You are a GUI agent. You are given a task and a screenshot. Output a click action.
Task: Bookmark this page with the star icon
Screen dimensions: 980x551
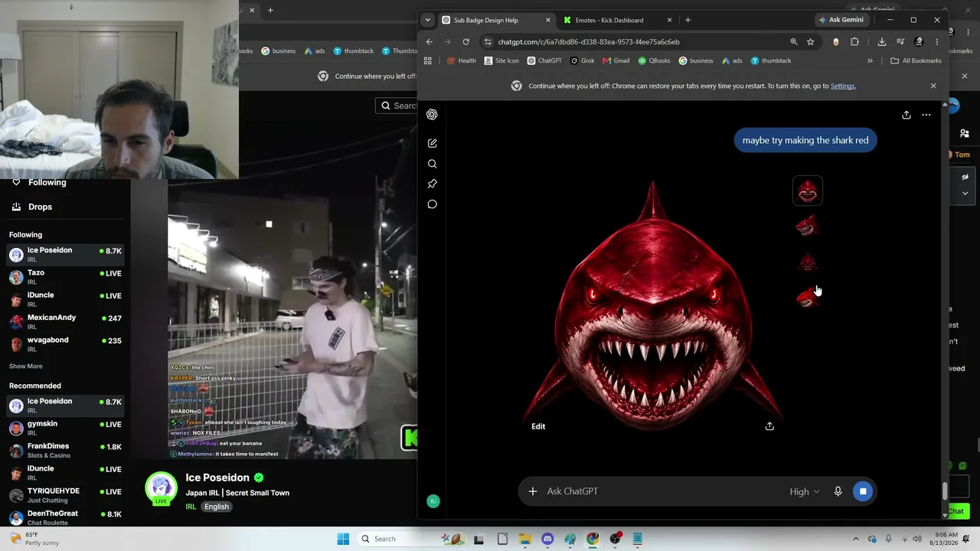click(810, 42)
